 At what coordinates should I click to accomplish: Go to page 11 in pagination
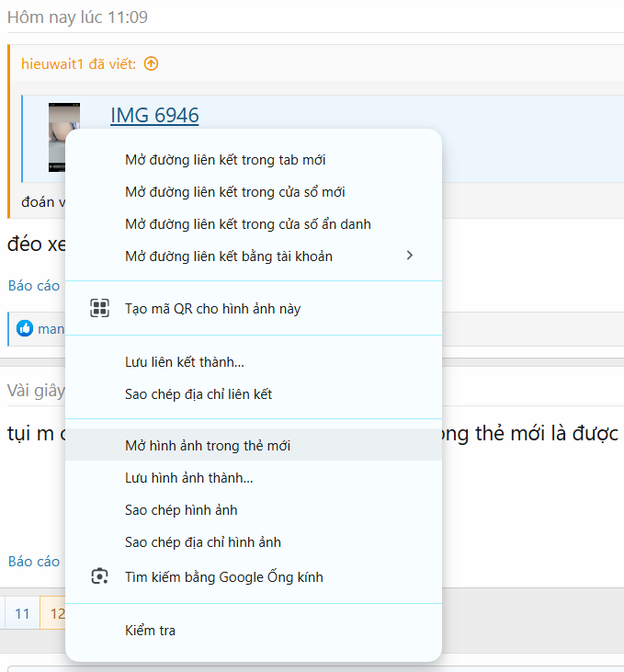tap(22, 613)
